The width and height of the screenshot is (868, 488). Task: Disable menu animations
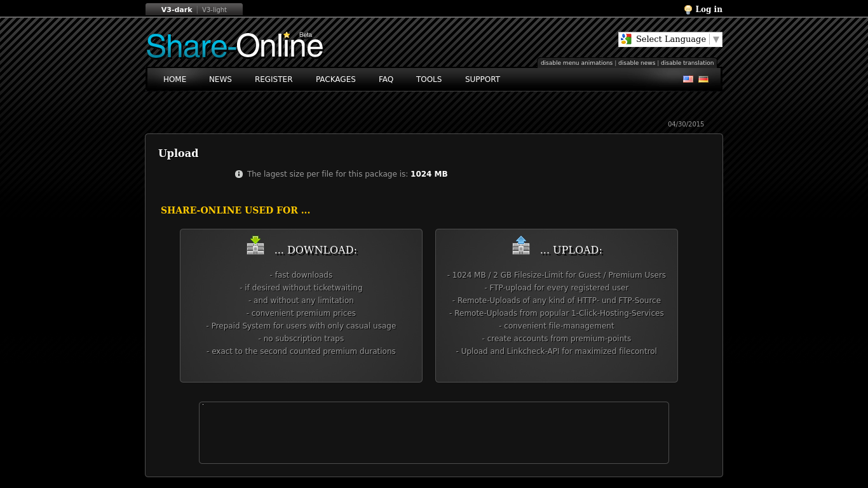[x=576, y=62]
